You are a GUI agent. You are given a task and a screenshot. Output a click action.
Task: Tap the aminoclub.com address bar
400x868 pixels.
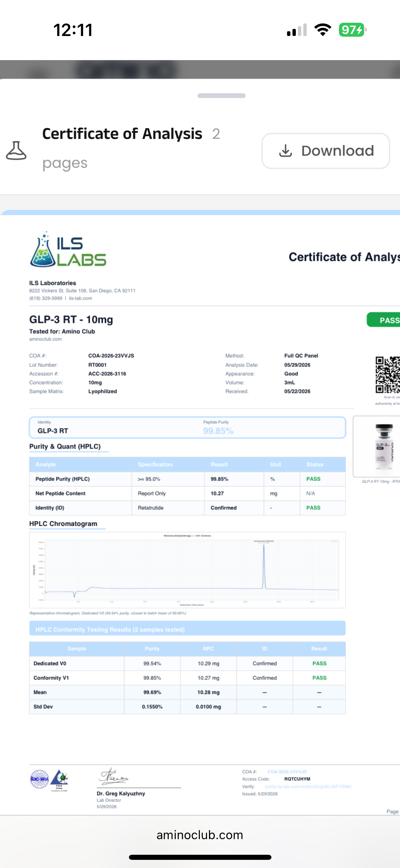coord(200,835)
